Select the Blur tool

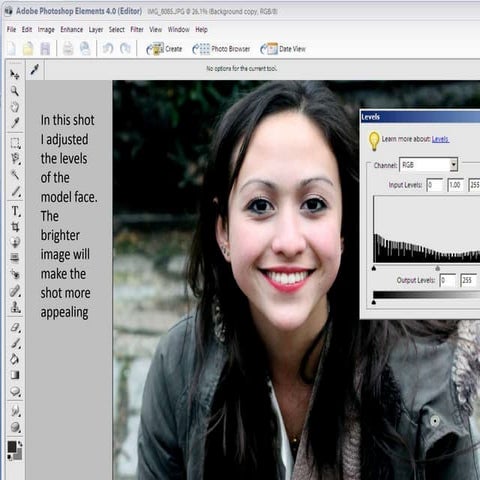[x=15, y=411]
